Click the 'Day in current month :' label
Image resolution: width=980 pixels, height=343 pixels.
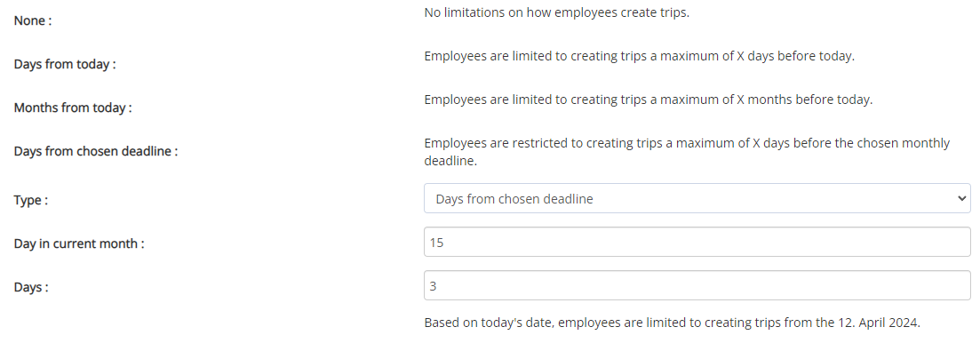tap(79, 243)
